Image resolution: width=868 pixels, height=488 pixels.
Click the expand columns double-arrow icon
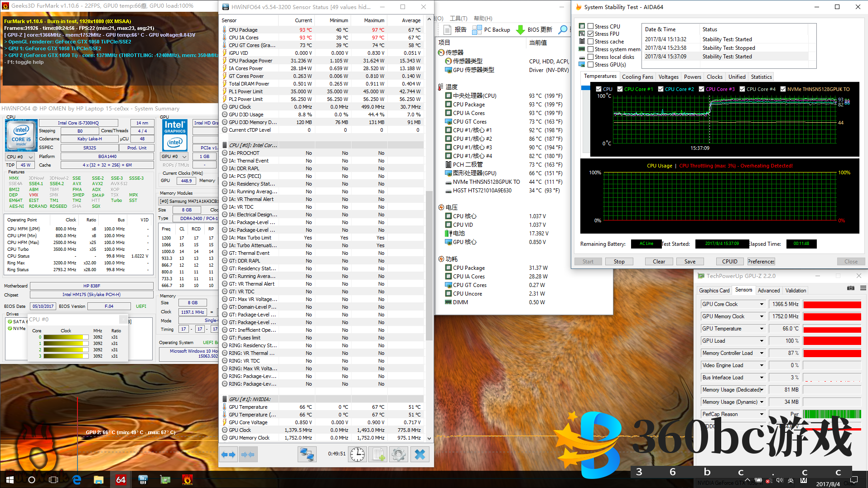click(228, 454)
